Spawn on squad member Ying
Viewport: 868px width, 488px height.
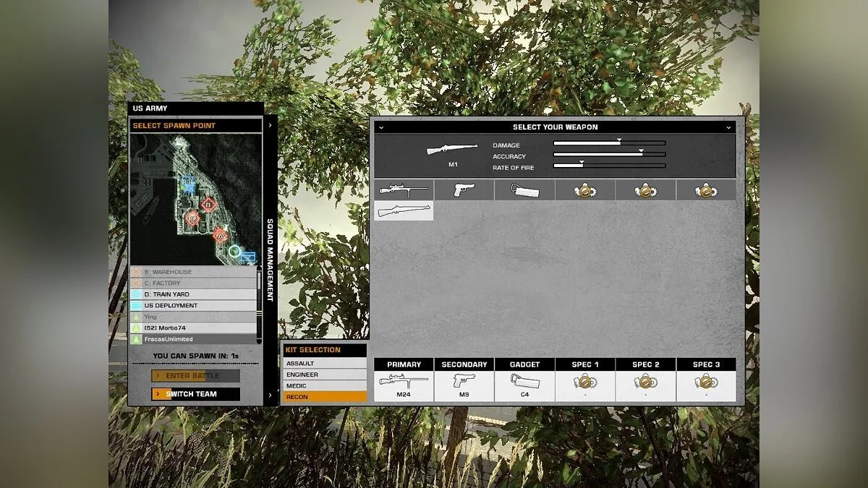pyautogui.click(x=193, y=317)
